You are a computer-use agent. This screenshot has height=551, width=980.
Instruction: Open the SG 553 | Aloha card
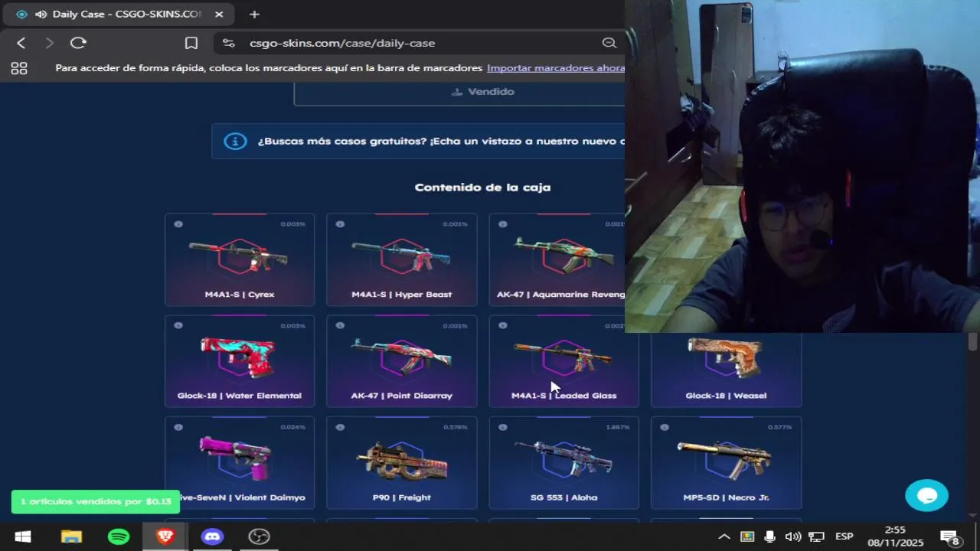tap(564, 463)
